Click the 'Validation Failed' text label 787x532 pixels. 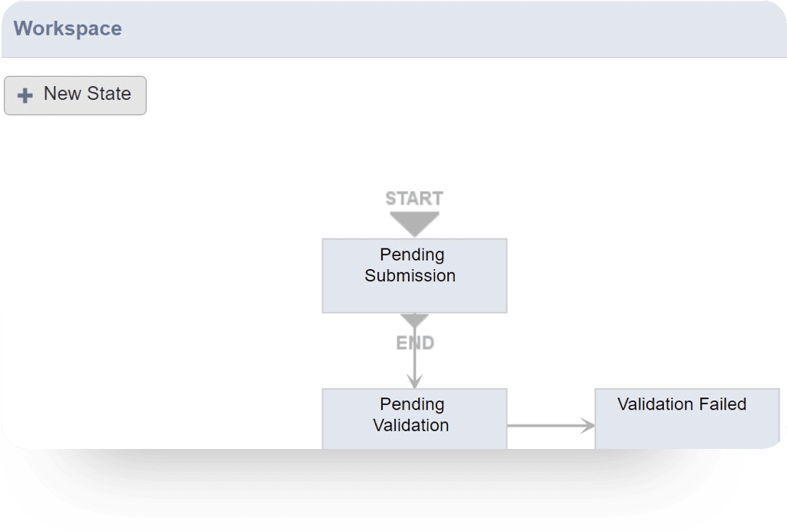[x=682, y=404]
